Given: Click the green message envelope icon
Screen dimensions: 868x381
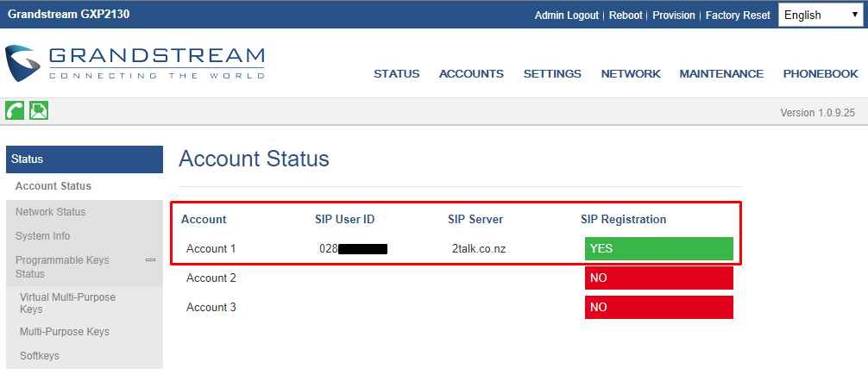Looking at the screenshot, I should (x=39, y=110).
